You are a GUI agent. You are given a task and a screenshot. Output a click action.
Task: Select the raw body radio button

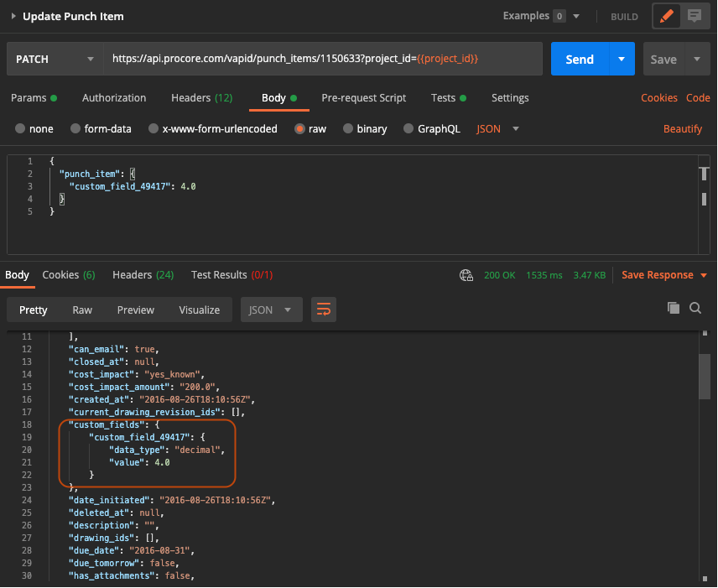click(x=299, y=128)
